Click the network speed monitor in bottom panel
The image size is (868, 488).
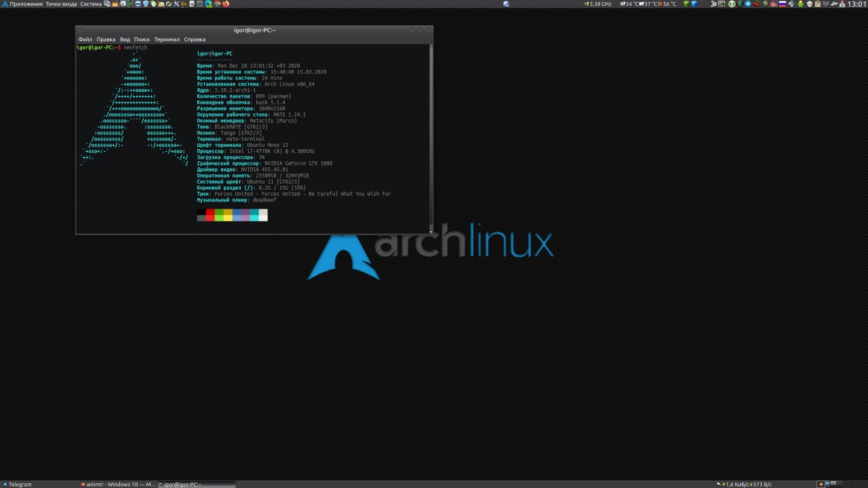(x=745, y=484)
